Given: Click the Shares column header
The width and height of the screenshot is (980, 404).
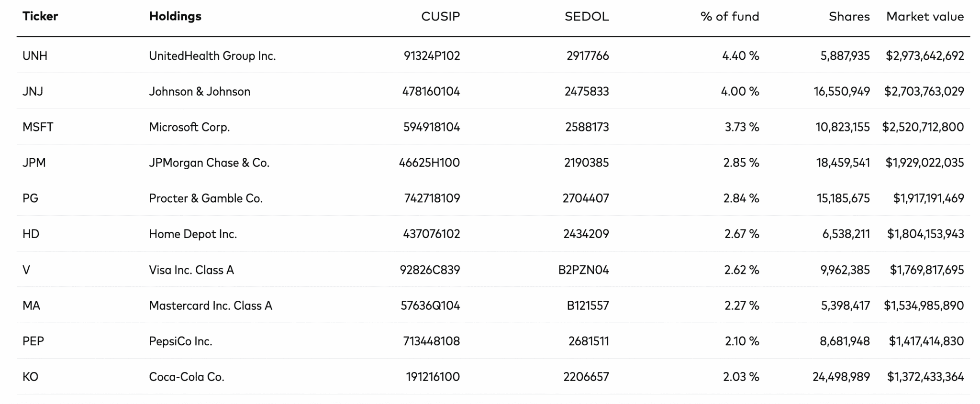Looking at the screenshot, I should (849, 17).
